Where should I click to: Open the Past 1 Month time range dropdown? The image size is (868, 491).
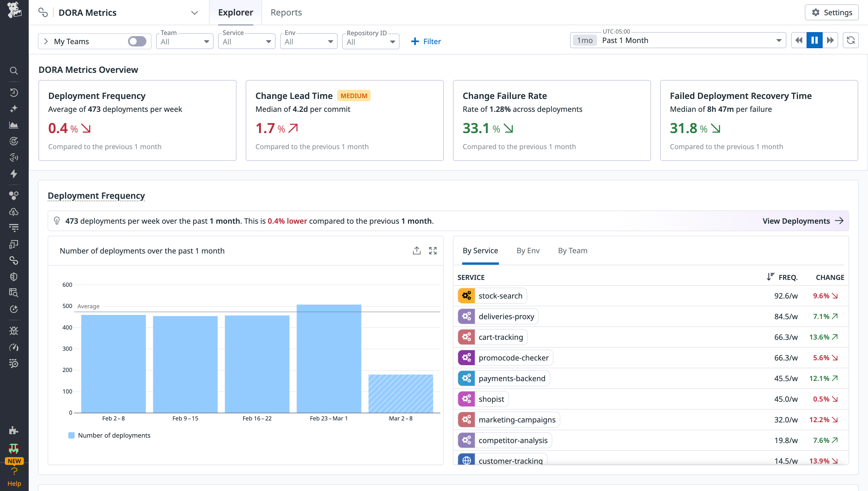coord(778,40)
